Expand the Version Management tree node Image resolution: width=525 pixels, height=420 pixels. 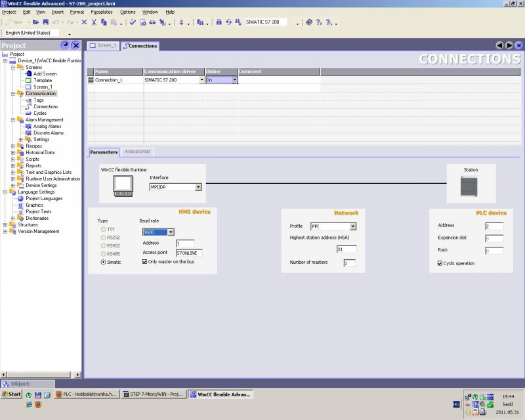5,232
